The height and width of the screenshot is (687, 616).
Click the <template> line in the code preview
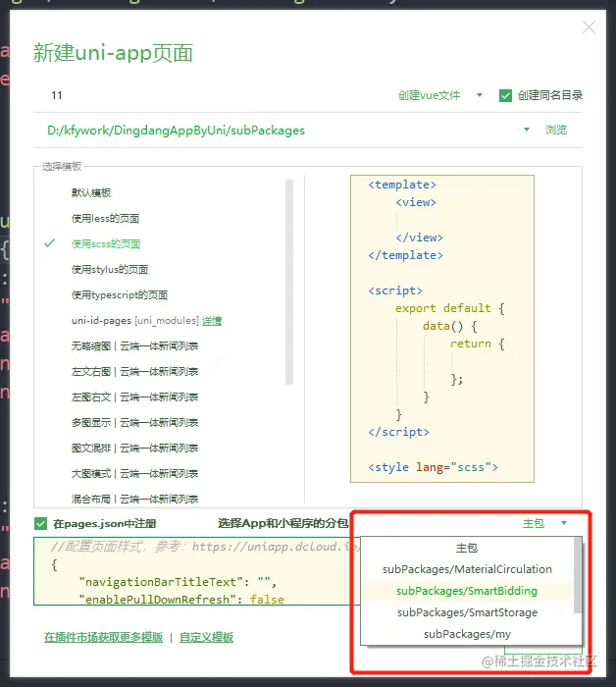point(402,185)
